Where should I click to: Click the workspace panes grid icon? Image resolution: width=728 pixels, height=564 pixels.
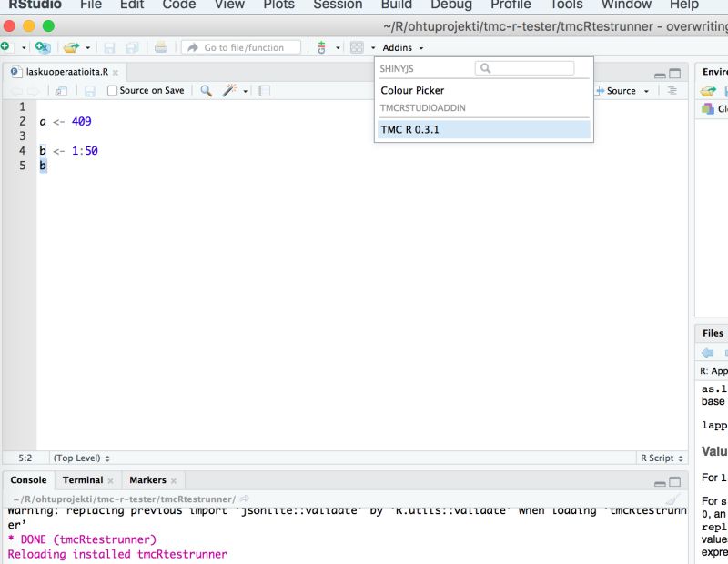tap(357, 47)
